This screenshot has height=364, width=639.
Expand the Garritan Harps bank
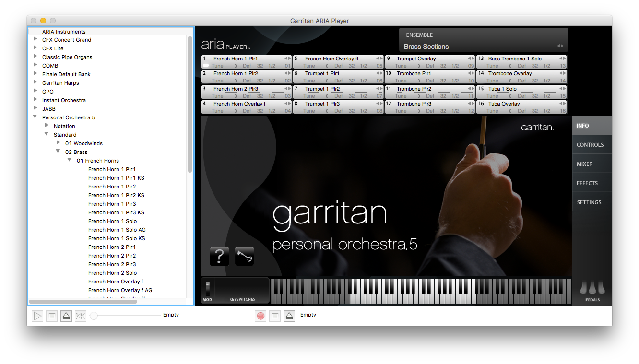coord(35,83)
